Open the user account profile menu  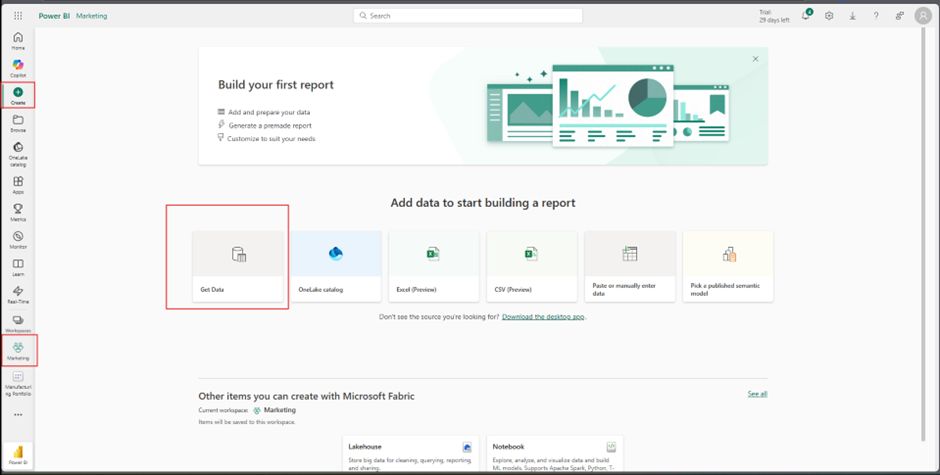[x=922, y=16]
